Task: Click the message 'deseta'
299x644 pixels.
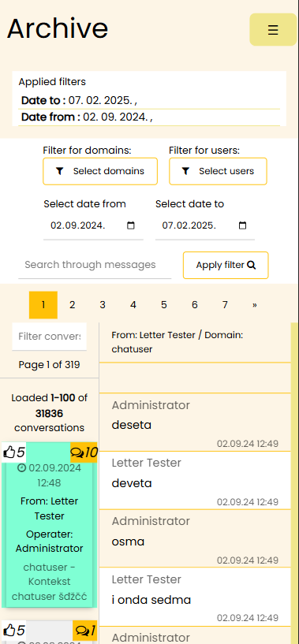Action: pos(132,425)
